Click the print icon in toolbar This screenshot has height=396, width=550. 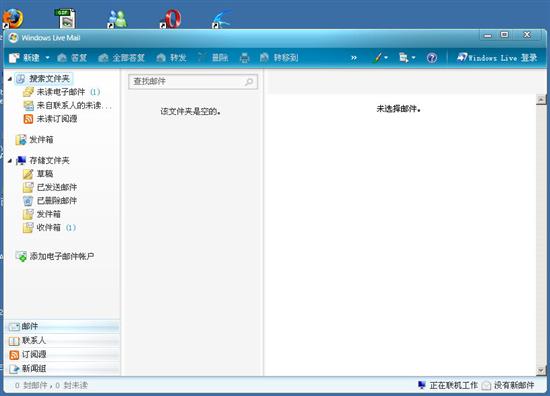244,58
